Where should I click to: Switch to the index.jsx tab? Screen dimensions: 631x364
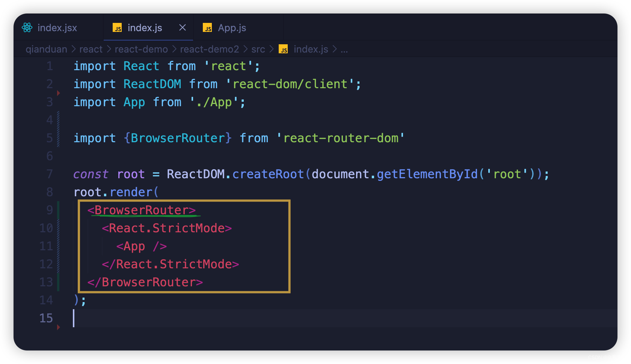(x=57, y=28)
